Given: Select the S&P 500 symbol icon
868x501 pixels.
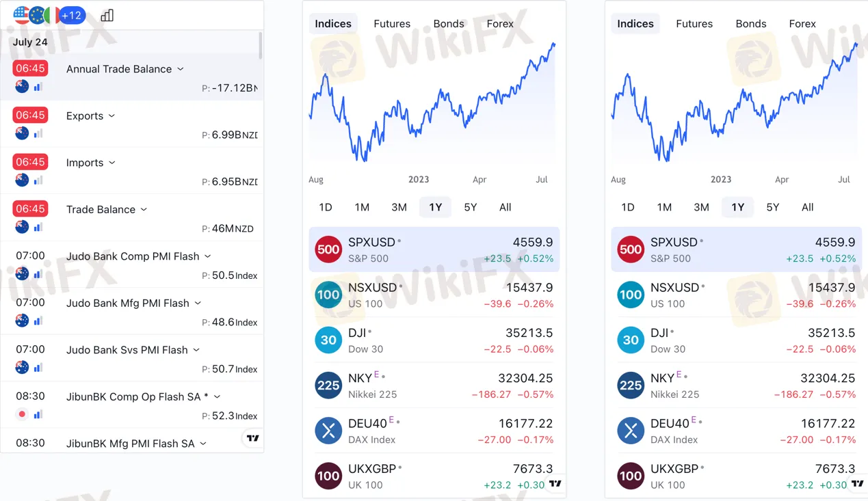Looking at the screenshot, I should pyautogui.click(x=328, y=249).
